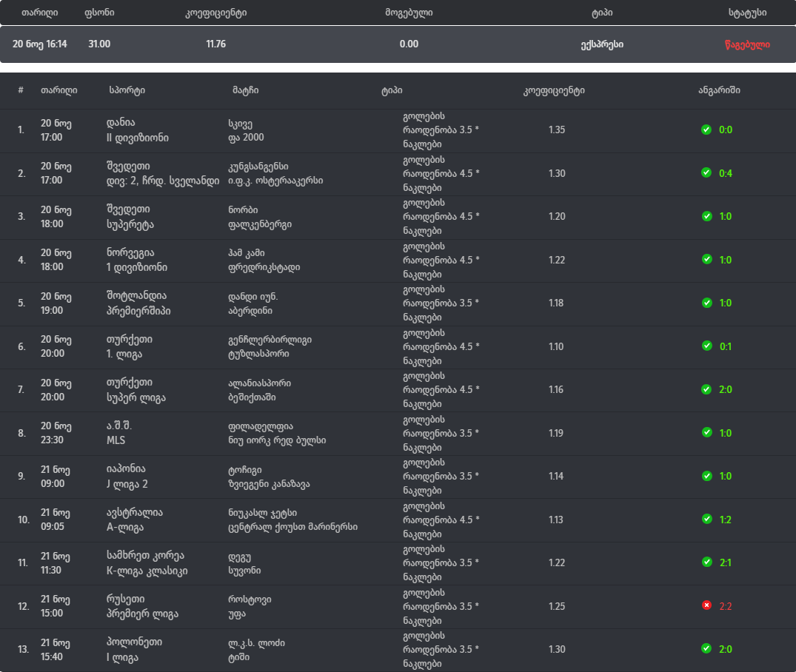Click the red წაგებული status label
Image resolution: width=796 pixels, height=672 pixels.
(747, 44)
